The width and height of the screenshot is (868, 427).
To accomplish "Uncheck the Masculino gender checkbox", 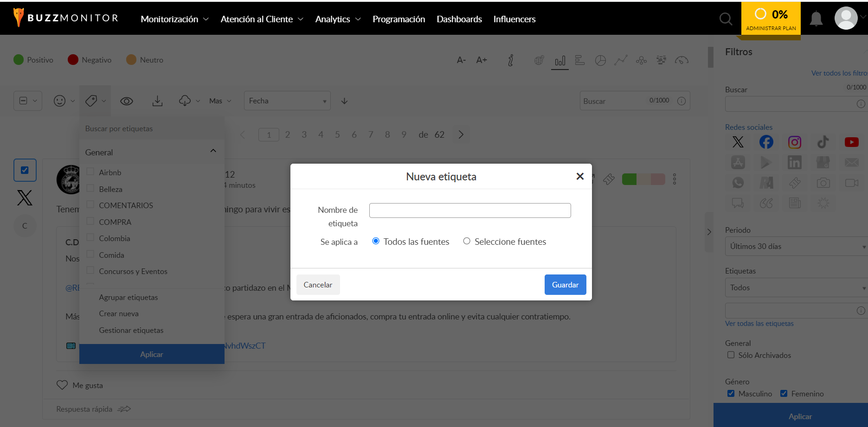I will [x=731, y=394].
